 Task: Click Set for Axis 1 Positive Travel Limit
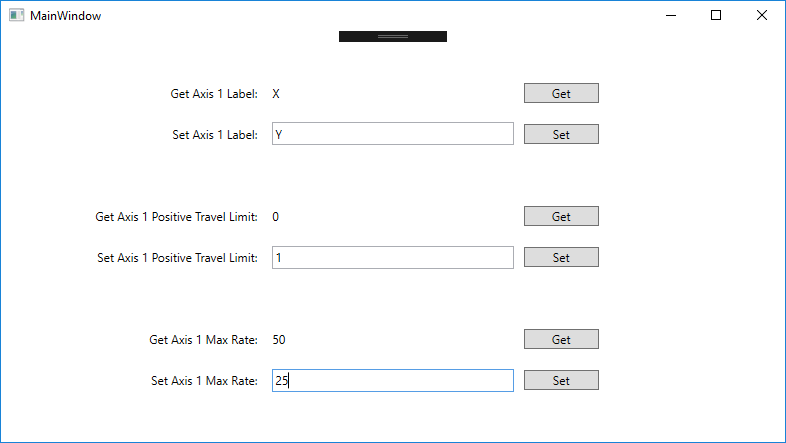[561, 257]
